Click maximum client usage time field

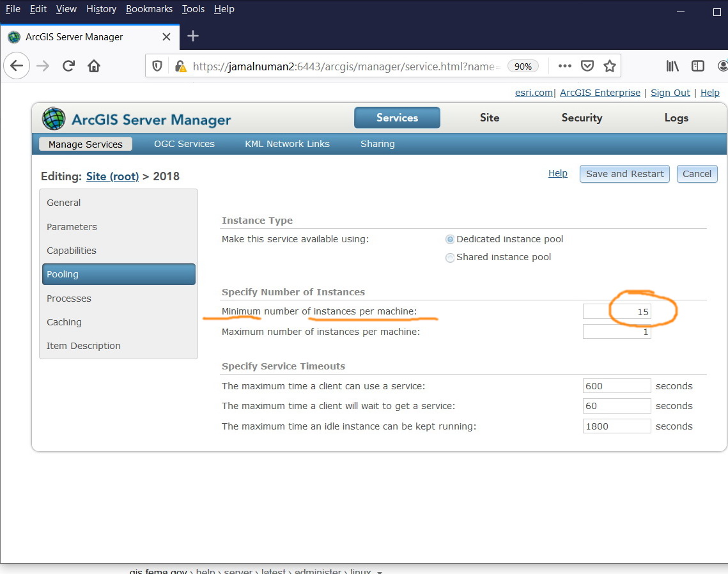click(617, 386)
